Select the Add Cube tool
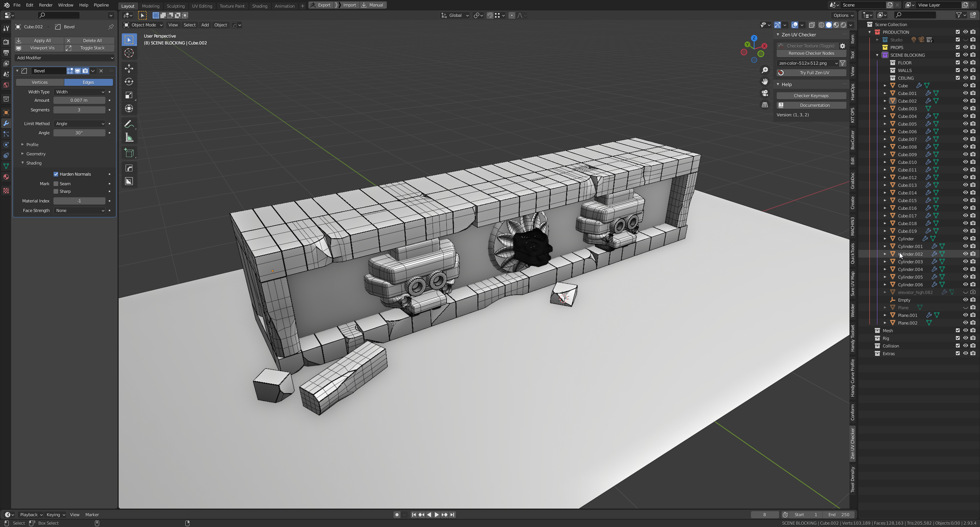The image size is (980, 527). pyautogui.click(x=129, y=153)
